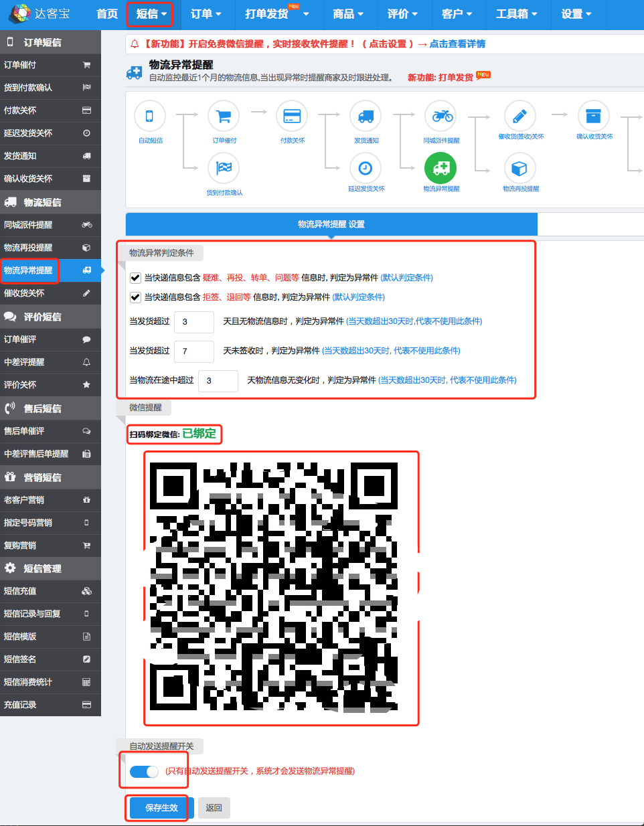Click truck icon beside sidebar 发货通知

(86, 156)
